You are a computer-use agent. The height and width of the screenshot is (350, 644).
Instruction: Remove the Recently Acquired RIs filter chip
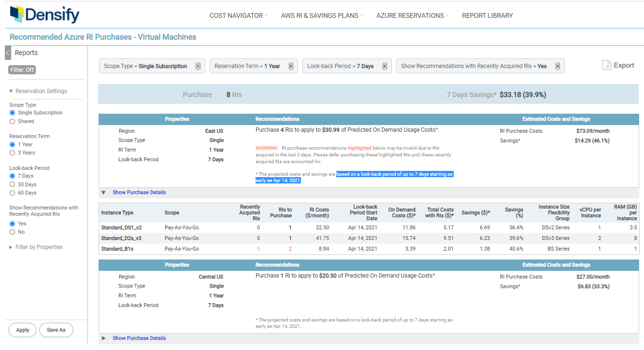point(558,66)
